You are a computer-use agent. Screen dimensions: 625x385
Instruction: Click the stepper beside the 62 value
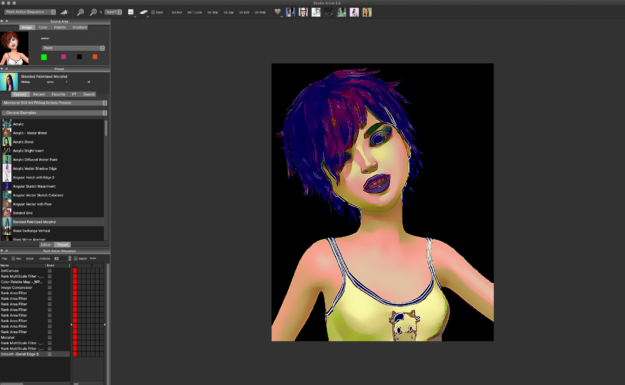click(x=70, y=258)
